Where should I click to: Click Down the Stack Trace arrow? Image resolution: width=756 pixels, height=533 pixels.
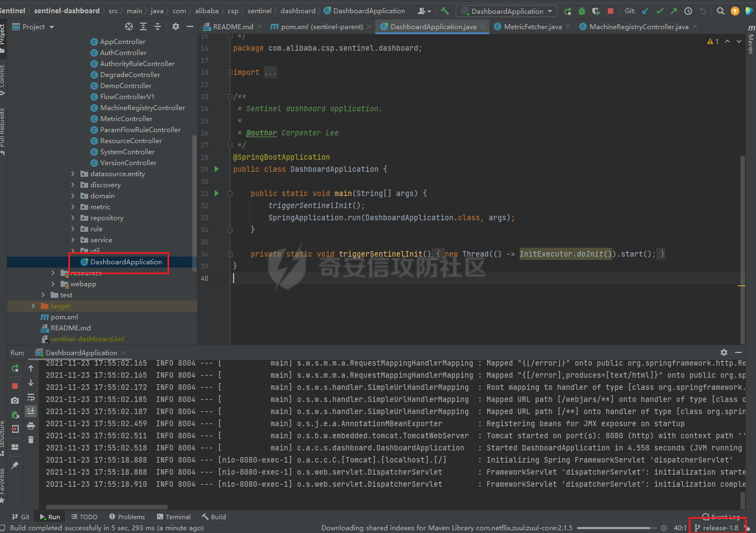pyautogui.click(x=31, y=382)
